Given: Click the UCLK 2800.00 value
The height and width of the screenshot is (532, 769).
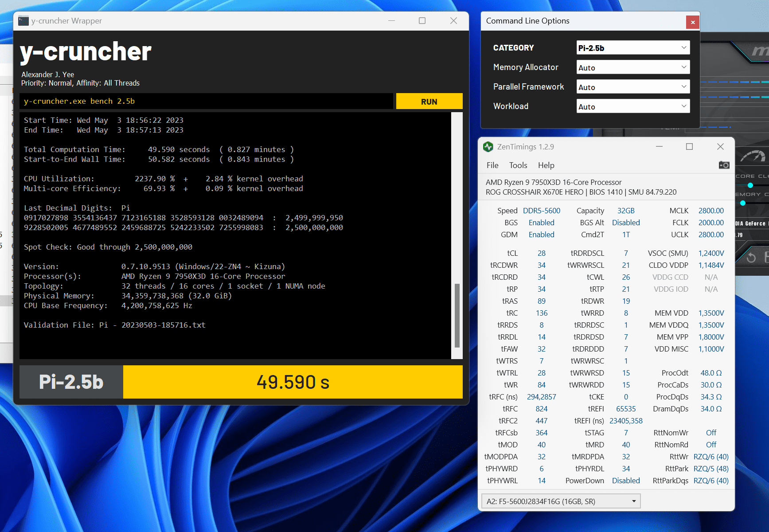Looking at the screenshot, I should coord(711,235).
